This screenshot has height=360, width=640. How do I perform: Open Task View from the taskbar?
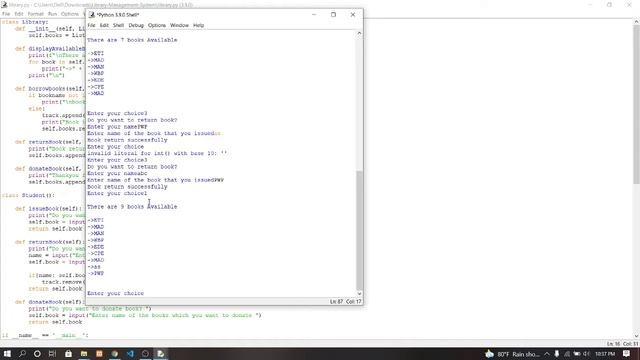pos(53,354)
